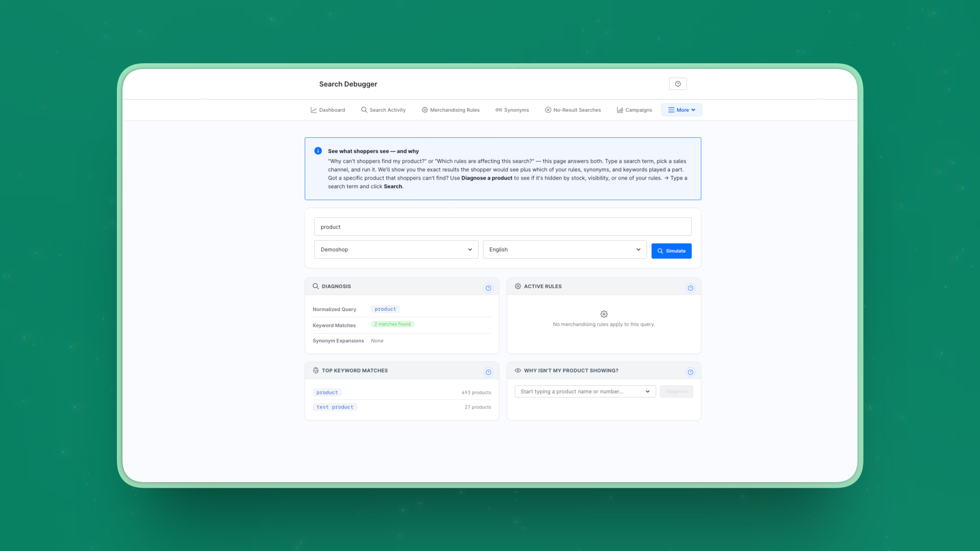Expand the Demoshop sales channel dropdown
The width and height of the screenshot is (980, 551).
tap(396, 249)
